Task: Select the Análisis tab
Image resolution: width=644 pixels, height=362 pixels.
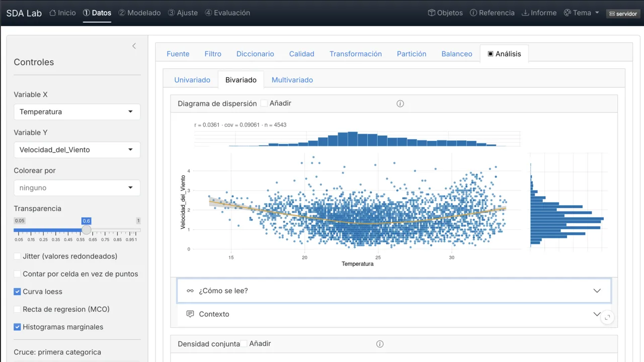Action: point(504,54)
